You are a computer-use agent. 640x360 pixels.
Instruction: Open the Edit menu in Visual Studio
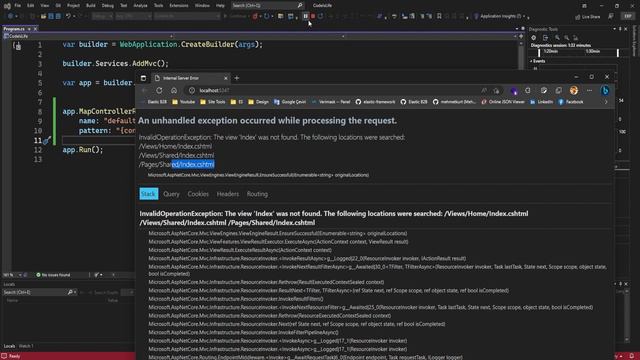click(x=31, y=6)
